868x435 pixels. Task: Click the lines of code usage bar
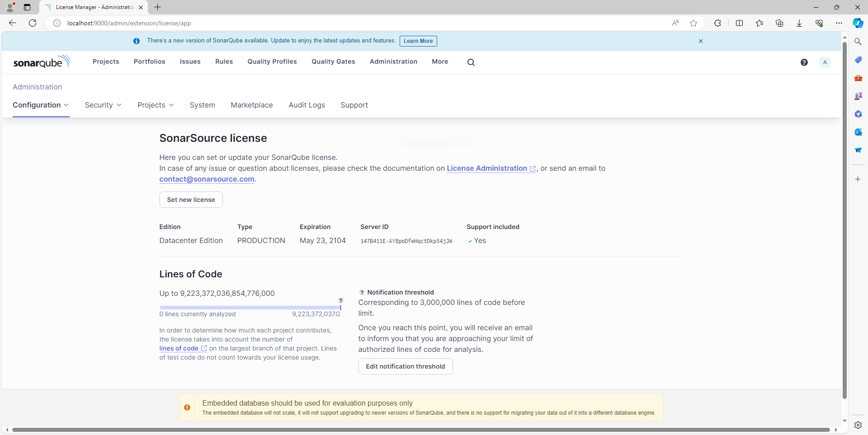point(250,308)
